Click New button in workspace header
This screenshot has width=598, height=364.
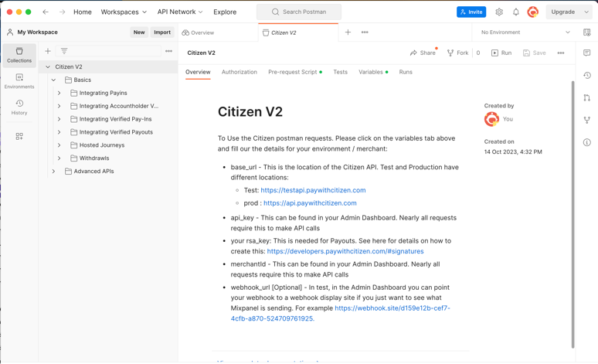pyautogui.click(x=139, y=32)
